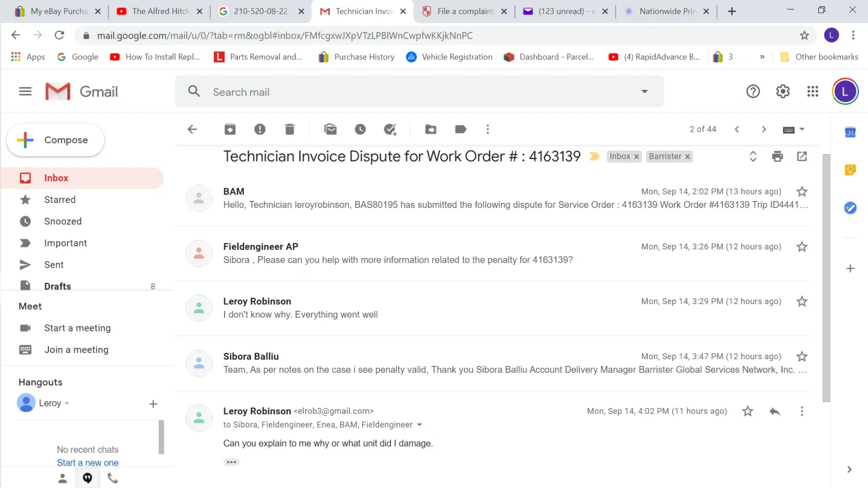Click the Archive icon in email toolbar
The width and height of the screenshot is (868, 488).
230,129
